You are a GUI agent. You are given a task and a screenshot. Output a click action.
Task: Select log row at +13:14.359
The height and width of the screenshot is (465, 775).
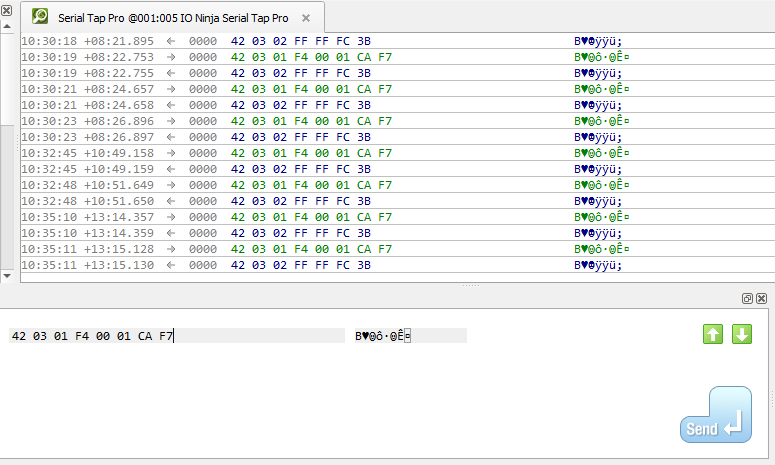(x=398, y=233)
